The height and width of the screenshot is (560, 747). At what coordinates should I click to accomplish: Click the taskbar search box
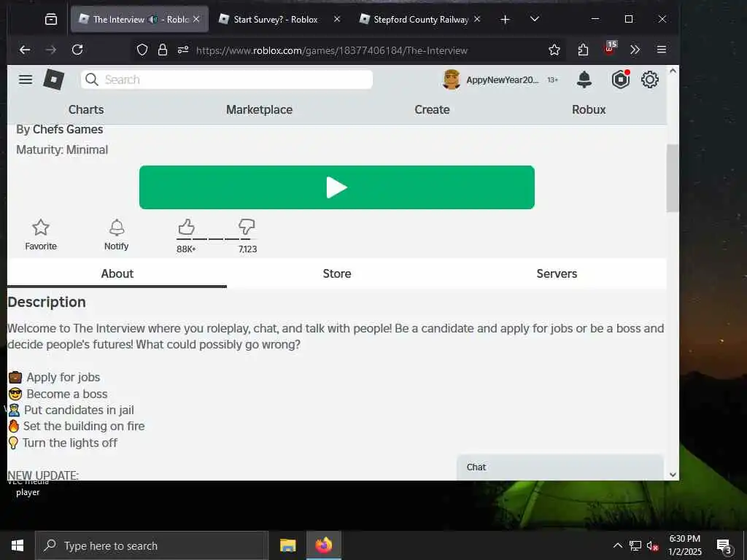(152, 545)
